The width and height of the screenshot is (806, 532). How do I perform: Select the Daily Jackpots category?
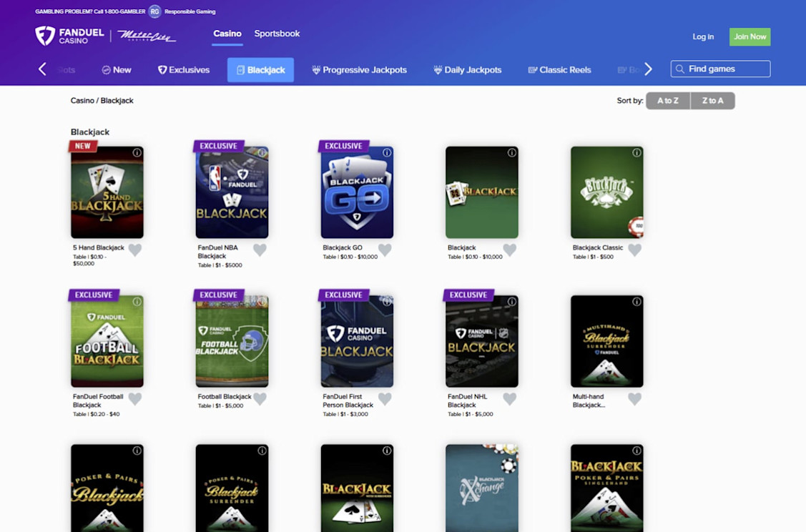click(467, 70)
